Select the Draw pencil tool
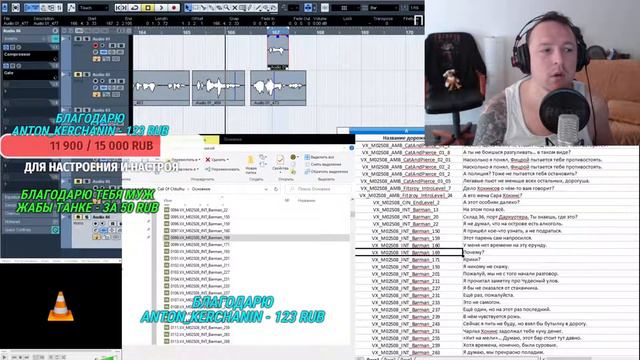The height and width of the screenshot is (360, 640). [x=250, y=8]
